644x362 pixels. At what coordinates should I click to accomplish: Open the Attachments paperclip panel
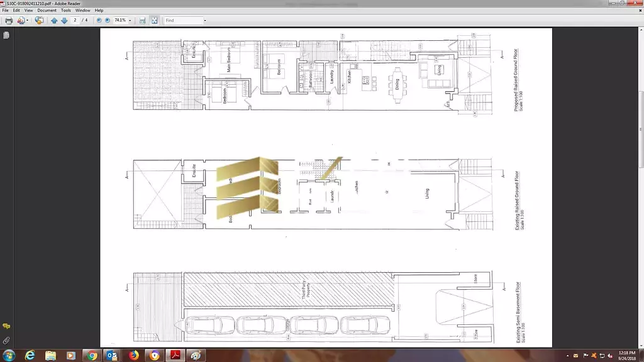[x=6, y=340]
